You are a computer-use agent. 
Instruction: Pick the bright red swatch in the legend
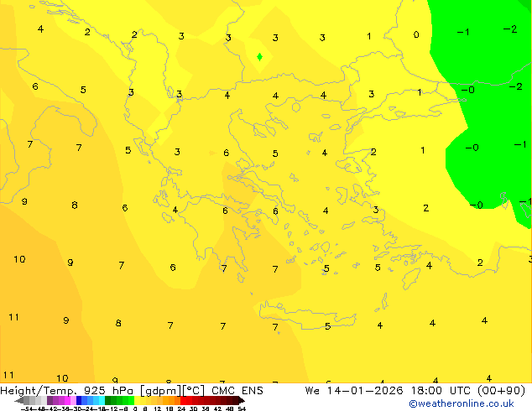pos(184,400)
